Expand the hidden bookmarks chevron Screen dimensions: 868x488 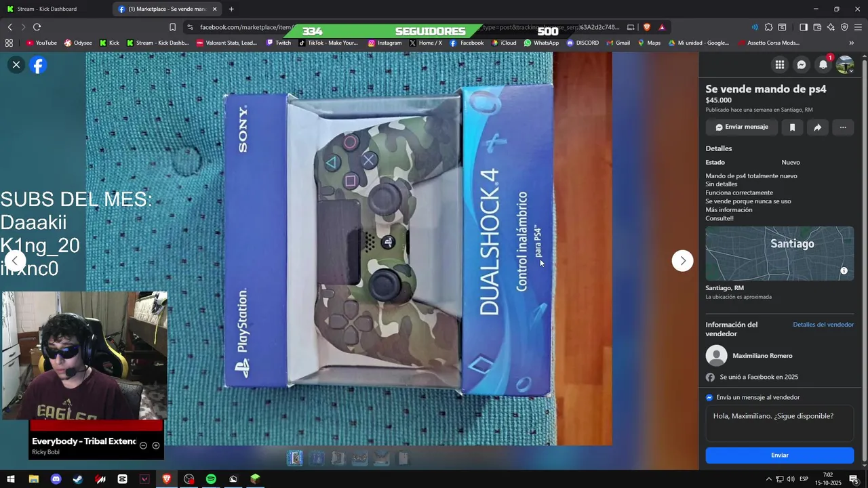(852, 43)
